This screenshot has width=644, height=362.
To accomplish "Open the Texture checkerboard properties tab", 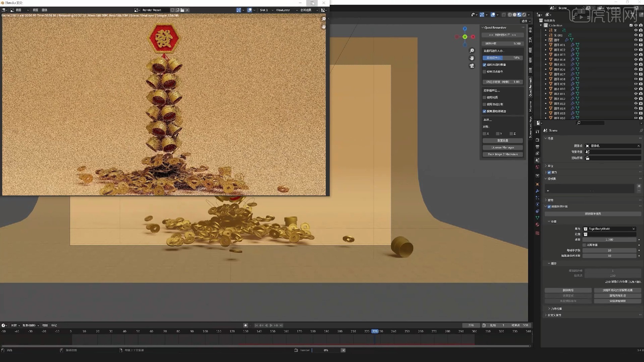I will click(537, 233).
